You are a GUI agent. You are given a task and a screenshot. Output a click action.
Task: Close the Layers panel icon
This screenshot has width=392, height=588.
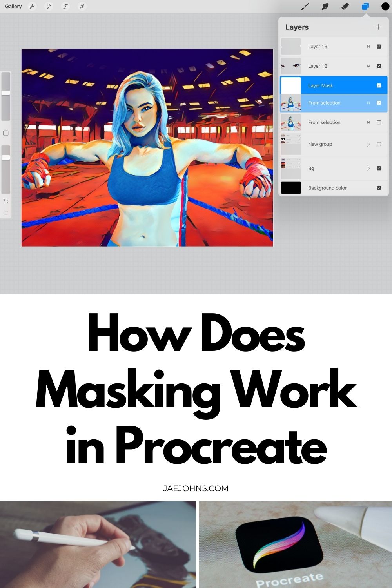click(x=365, y=6)
